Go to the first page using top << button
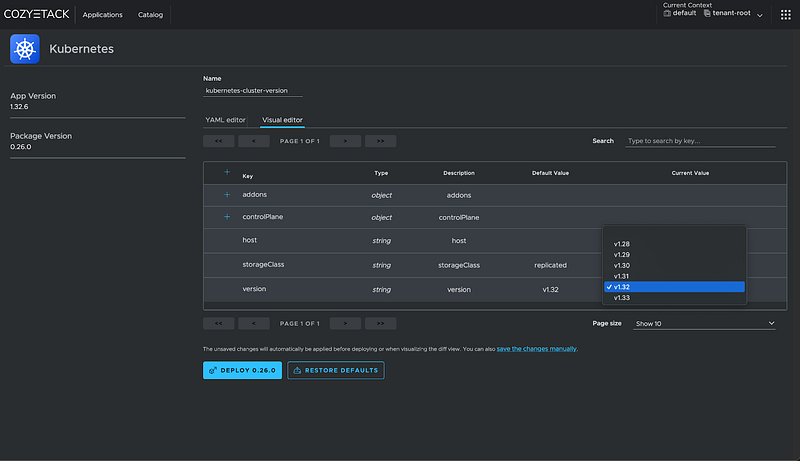 pos(218,141)
